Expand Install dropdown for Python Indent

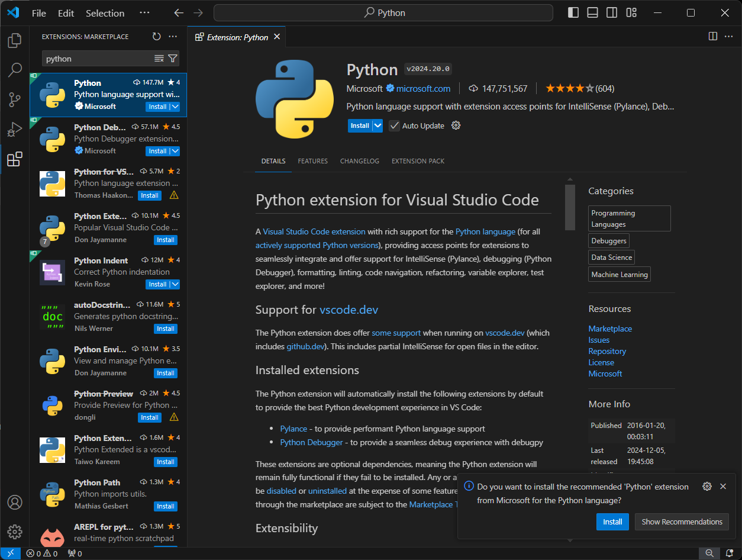click(175, 284)
